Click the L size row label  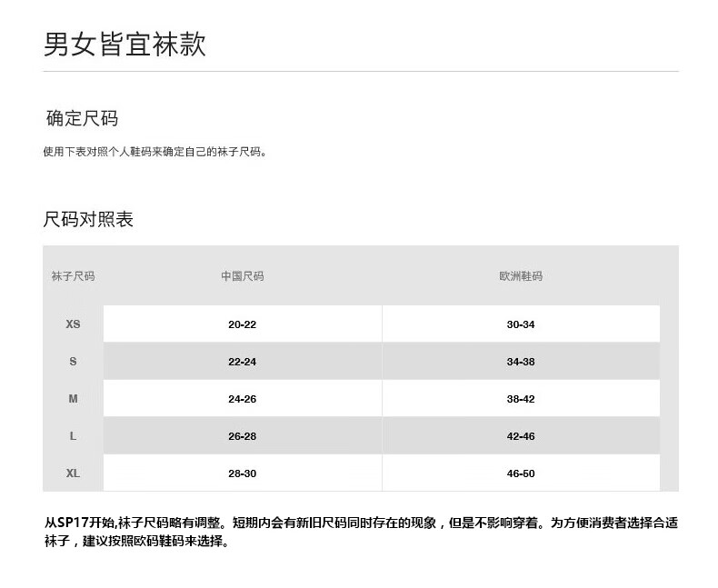point(73,436)
